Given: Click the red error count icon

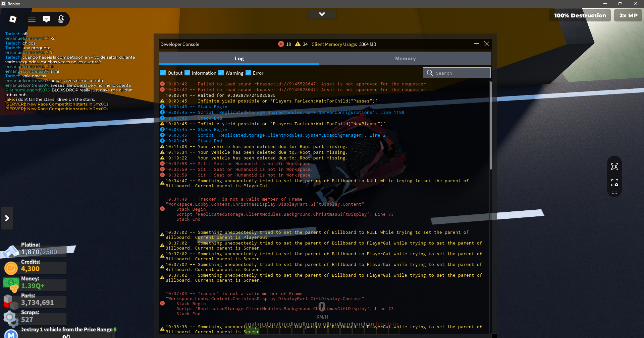Looking at the screenshot, I should pyautogui.click(x=281, y=44).
